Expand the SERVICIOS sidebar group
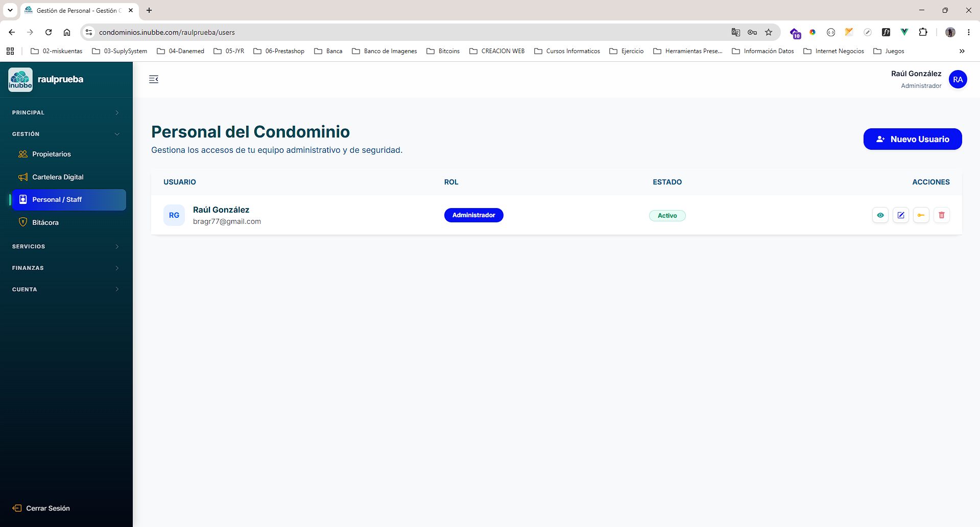Image resolution: width=980 pixels, height=527 pixels. (66, 246)
